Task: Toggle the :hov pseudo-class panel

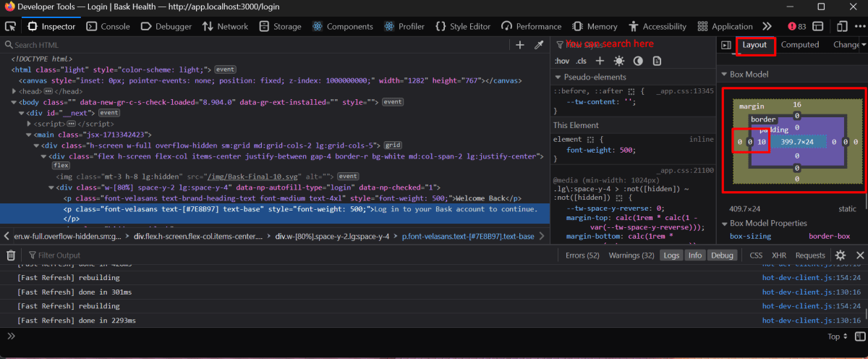Action: 562,61
